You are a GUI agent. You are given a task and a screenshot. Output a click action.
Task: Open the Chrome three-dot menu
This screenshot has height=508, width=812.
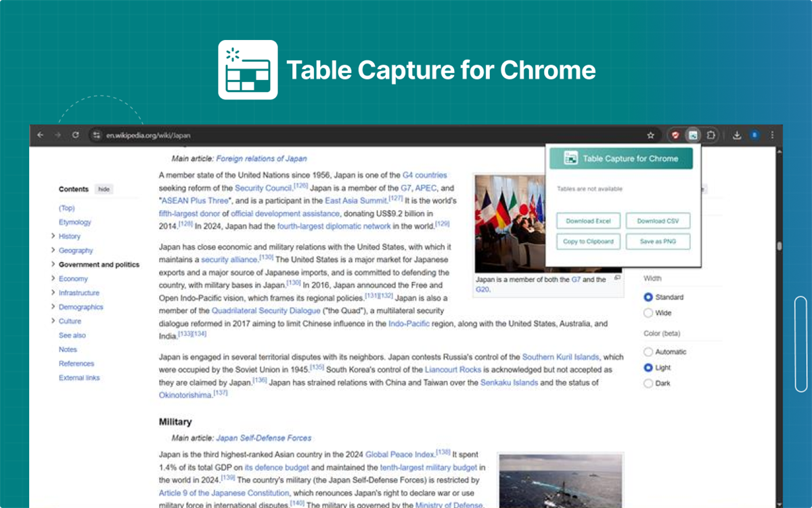tap(772, 135)
